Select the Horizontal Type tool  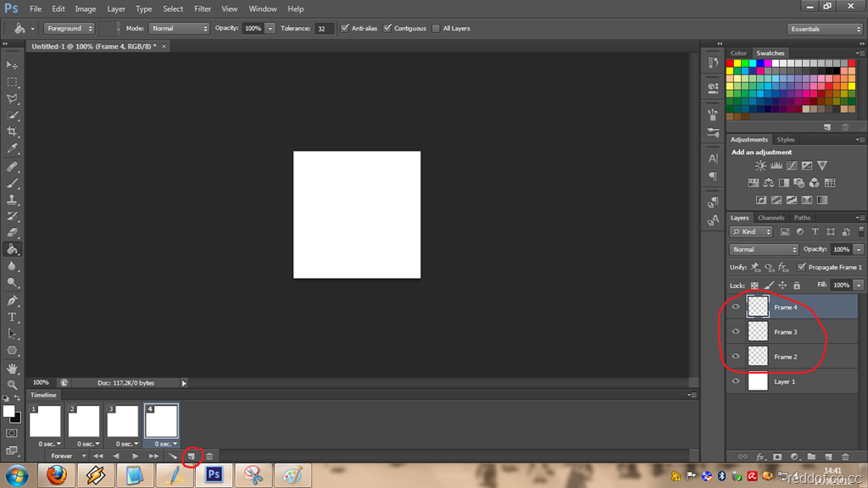[12, 318]
